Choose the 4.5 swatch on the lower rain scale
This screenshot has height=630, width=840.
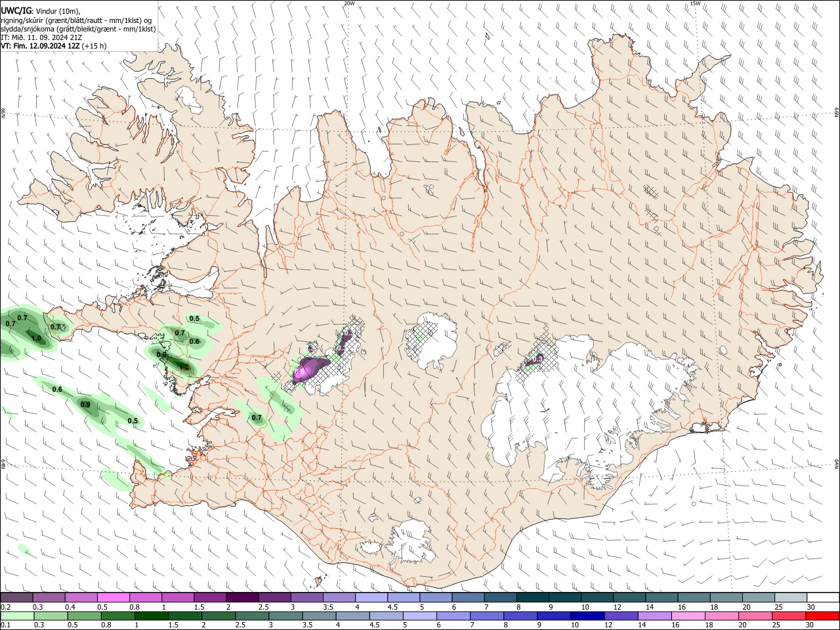click(x=386, y=616)
